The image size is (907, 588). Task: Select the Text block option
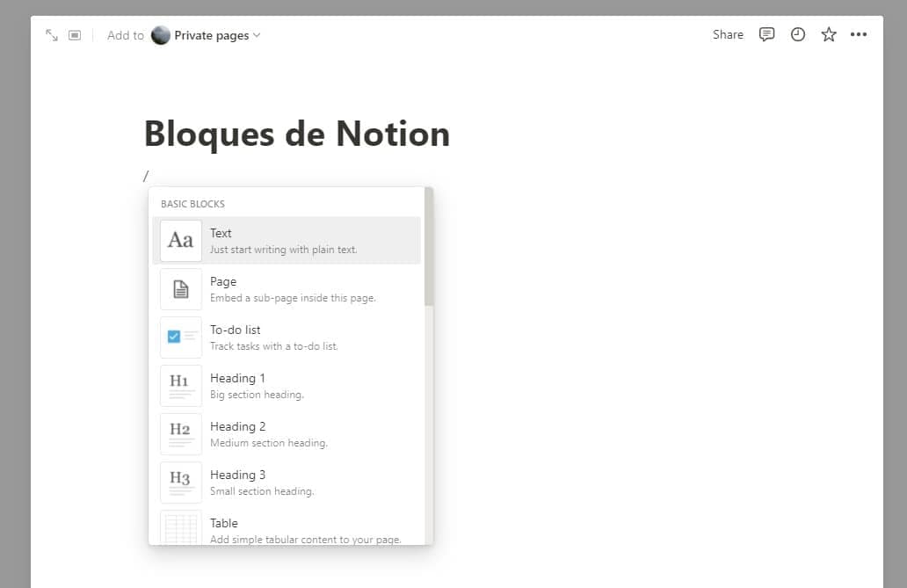point(287,241)
